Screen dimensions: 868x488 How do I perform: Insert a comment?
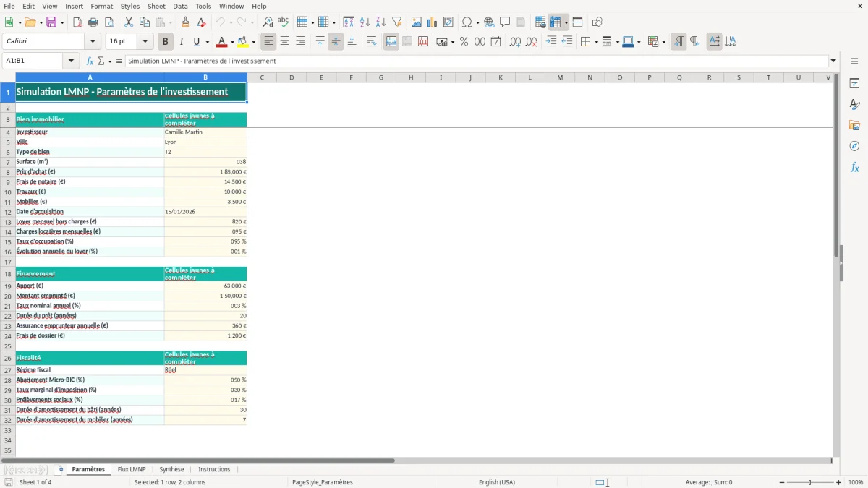click(505, 22)
